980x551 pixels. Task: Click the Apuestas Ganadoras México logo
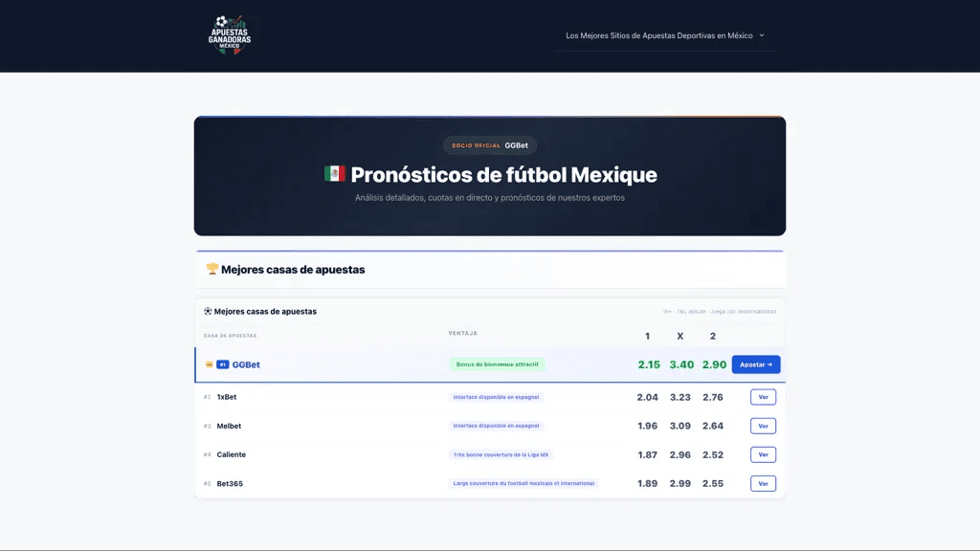coord(230,35)
